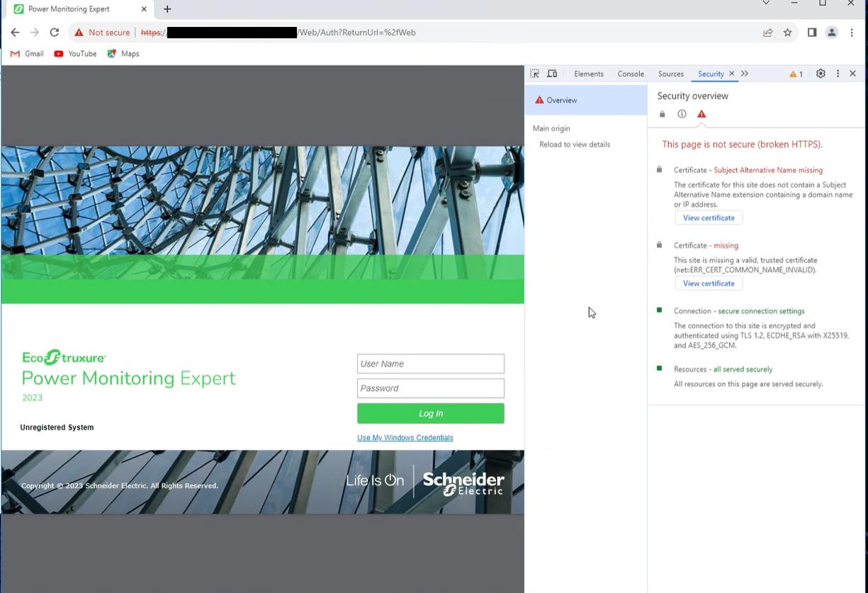Screen dimensions: 868x593
Task: Switch to the Elements panel
Action: coord(589,74)
